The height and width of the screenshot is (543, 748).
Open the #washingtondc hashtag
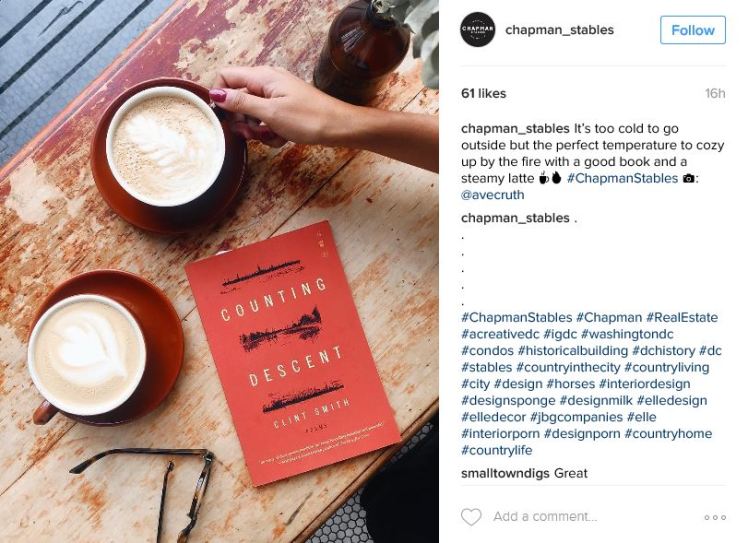(x=627, y=334)
